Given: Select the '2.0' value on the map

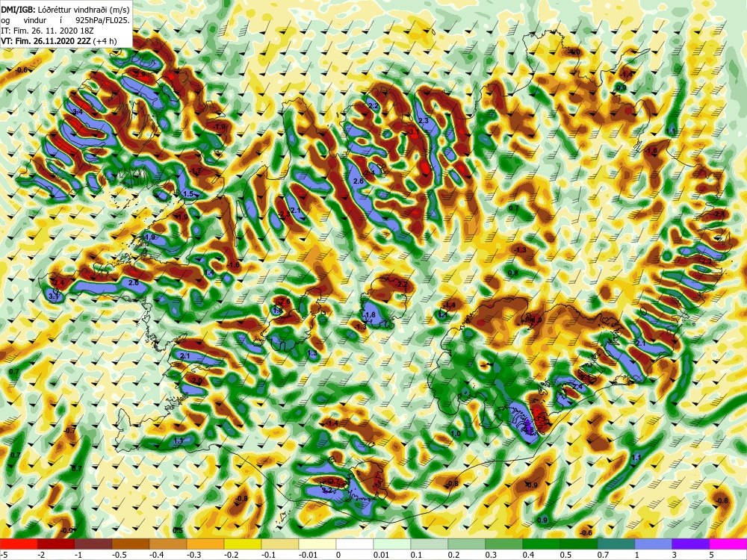Looking at the screenshot, I should (196, 382).
